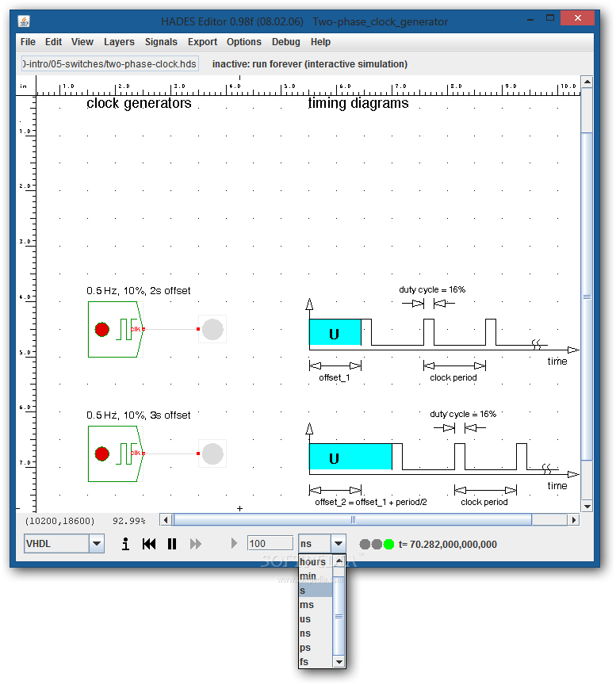Screen dimensions: 616x685
Task: Click the cyan U block in lower diagram
Action: pyautogui.click(x=350, y=457)
